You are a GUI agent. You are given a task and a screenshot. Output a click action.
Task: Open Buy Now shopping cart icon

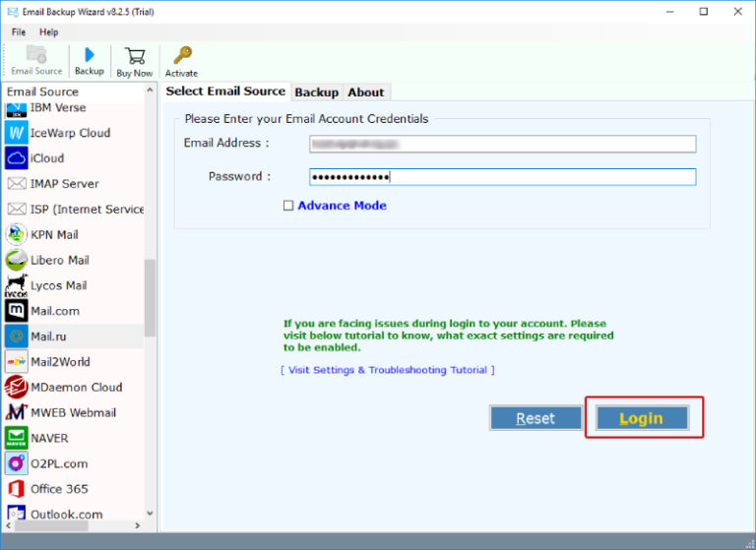135,56
